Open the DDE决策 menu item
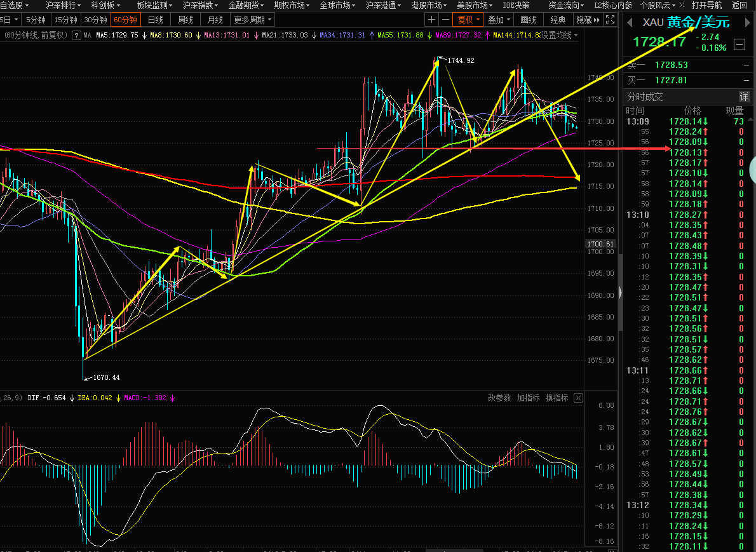The image size is (756, 552). point(516,5)
